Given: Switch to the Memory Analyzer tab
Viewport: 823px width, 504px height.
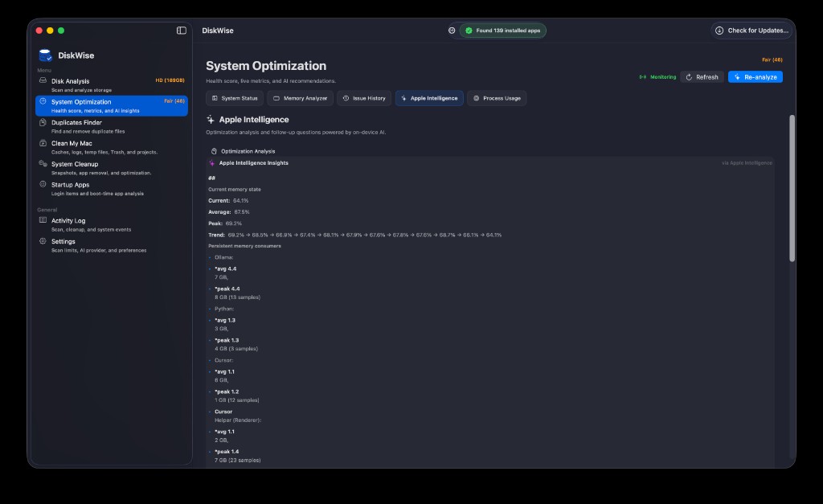Looking at the screenshot, I should (x=301, y=98).
